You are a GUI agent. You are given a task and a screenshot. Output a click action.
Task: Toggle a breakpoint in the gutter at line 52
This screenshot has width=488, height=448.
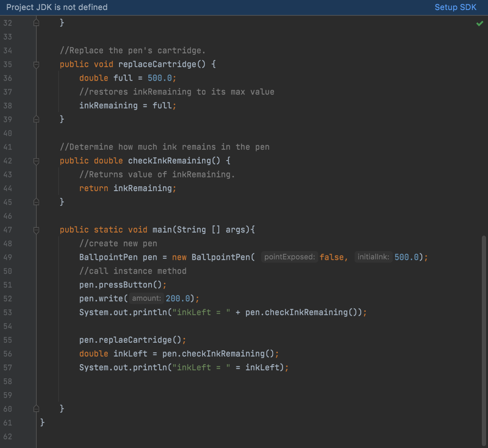point(24,298)
